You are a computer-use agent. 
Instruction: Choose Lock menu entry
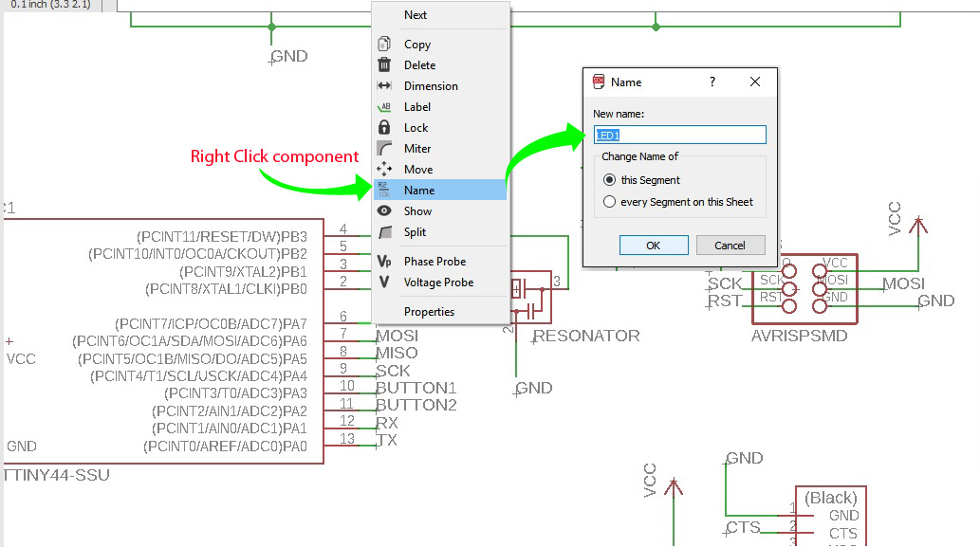(x=440, y=127)
